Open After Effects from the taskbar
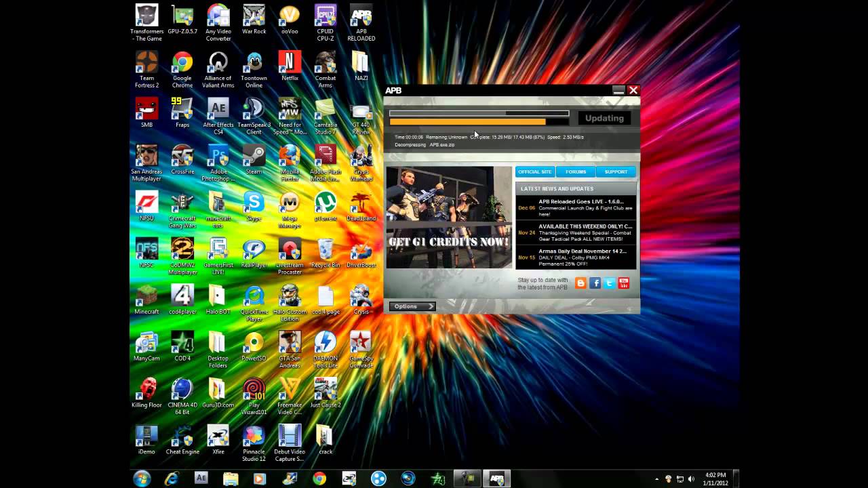The width and height of the screenshot is (868, 488). [x=201, y=479]
